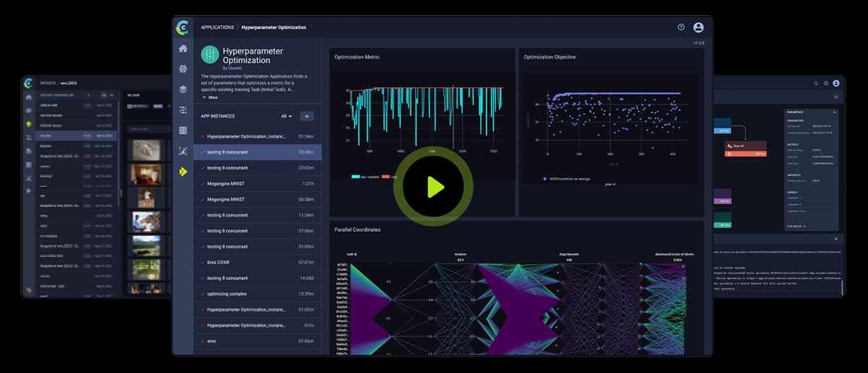Open the All instances filter dropdown
The image size is (868, 373).
[x=286, y=116]
